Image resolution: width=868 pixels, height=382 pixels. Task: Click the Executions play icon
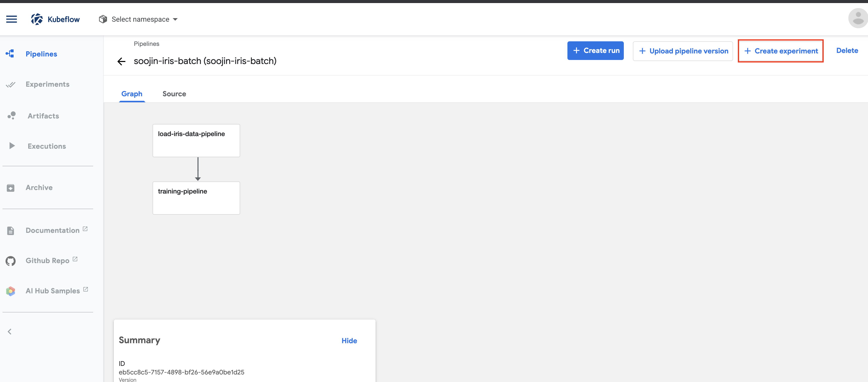12,146
